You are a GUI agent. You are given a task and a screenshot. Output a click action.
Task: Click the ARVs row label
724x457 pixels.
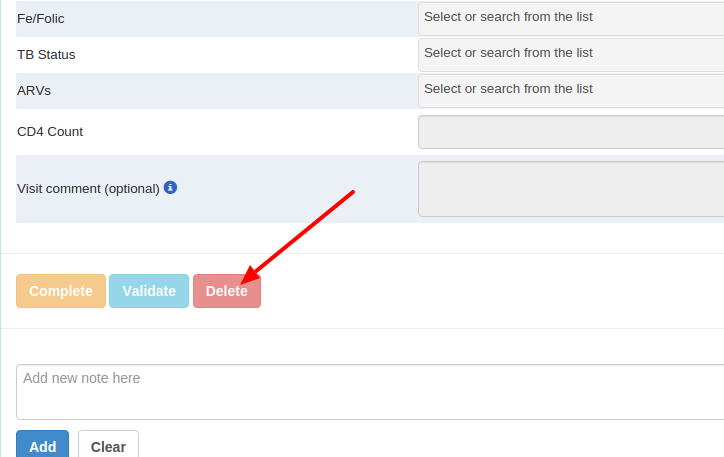tap(34, 90)
